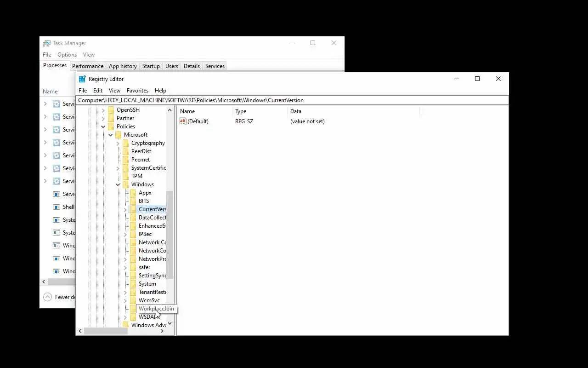Select the BITS folder icon
The image size is (588, 368).
coord(133,201)
